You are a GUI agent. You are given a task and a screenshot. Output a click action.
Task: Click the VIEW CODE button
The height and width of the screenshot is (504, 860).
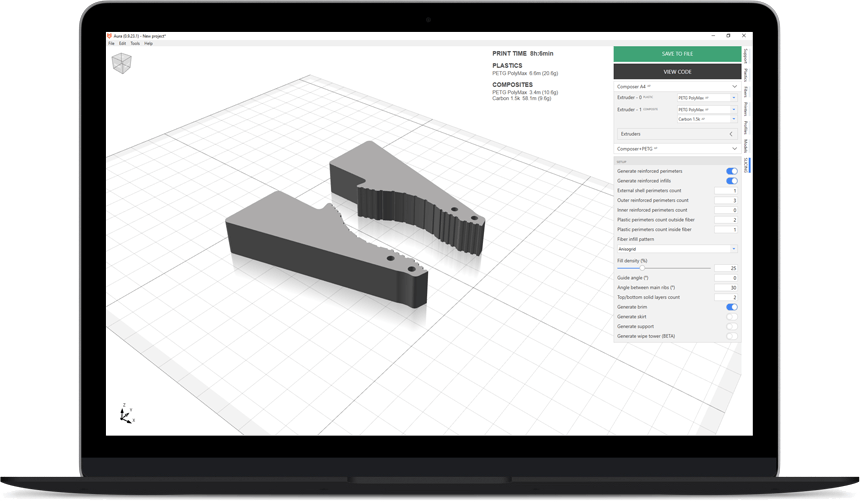[677, 72]
